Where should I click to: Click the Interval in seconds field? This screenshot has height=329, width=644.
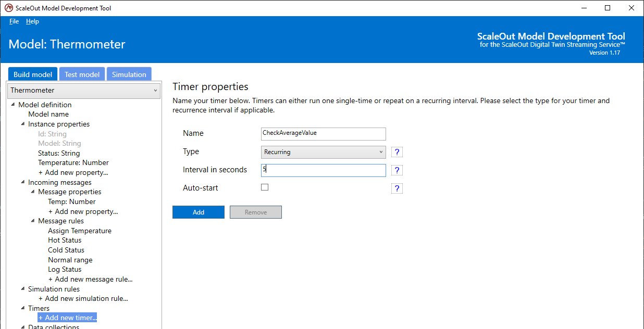(x=324, y=170)
